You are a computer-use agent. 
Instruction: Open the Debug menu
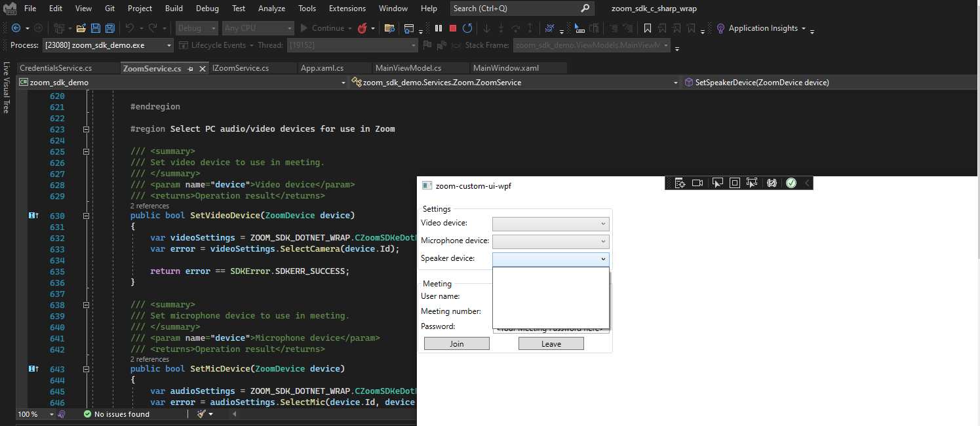click(x=207, y=9)
